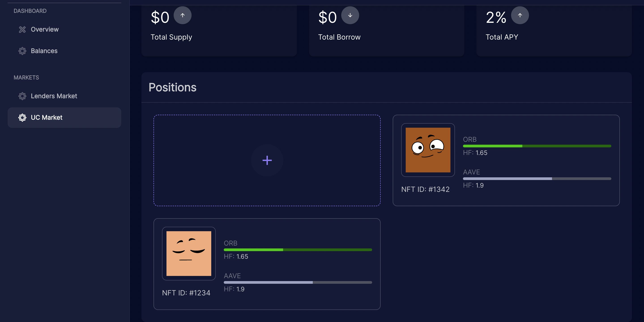Viewport: 644px width, 322px height.
Task: Click the UC Market gear icon
Action: [x=22, y=117]
